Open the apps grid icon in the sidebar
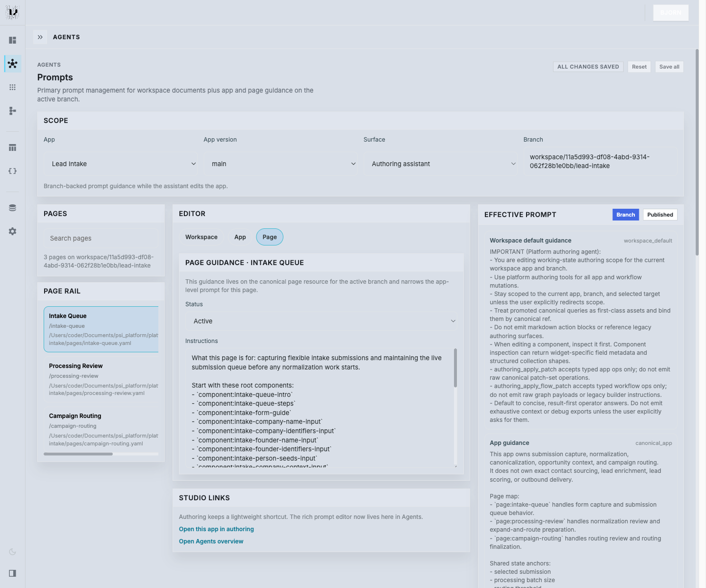Viewport: 706px width, 588px height. [x=12, y=87]
